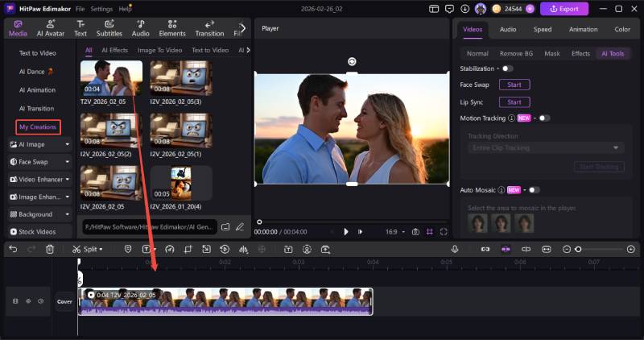This screenshot has width=644, height=340.
Task: Enter fullscreen preview in player
Action: click(444, 231)
